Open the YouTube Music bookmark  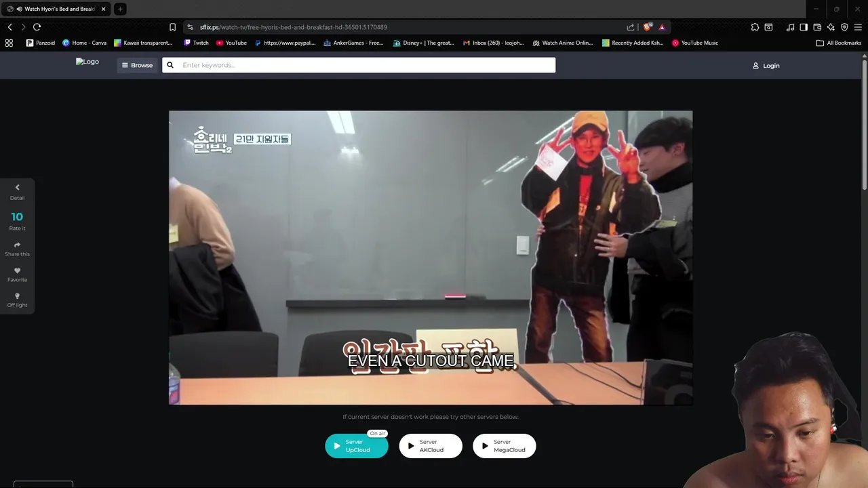695,43
